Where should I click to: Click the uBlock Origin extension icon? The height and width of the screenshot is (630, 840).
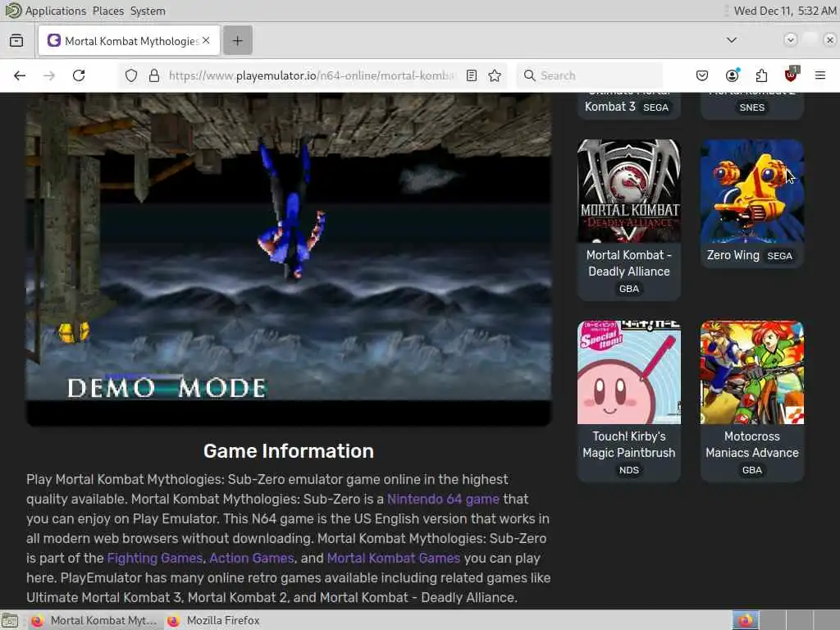coord(792,75)
